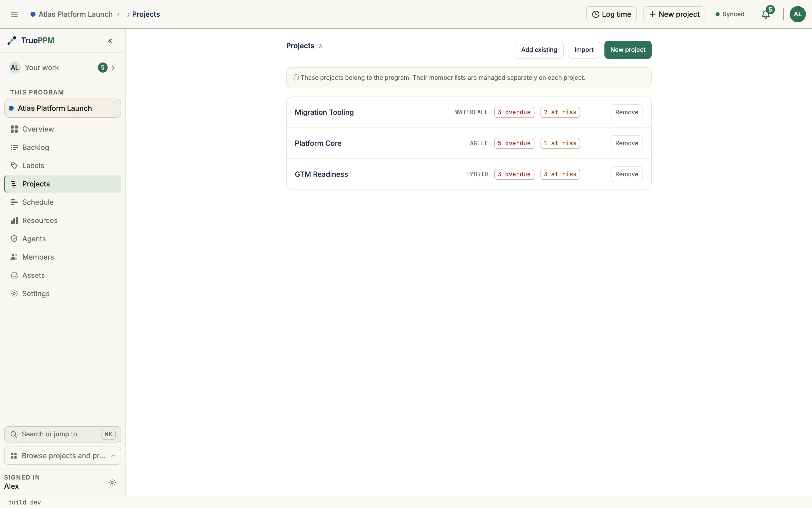Collapse the sidebar with double-chevron icon
The image size is (812, 508).
point(110,41)
